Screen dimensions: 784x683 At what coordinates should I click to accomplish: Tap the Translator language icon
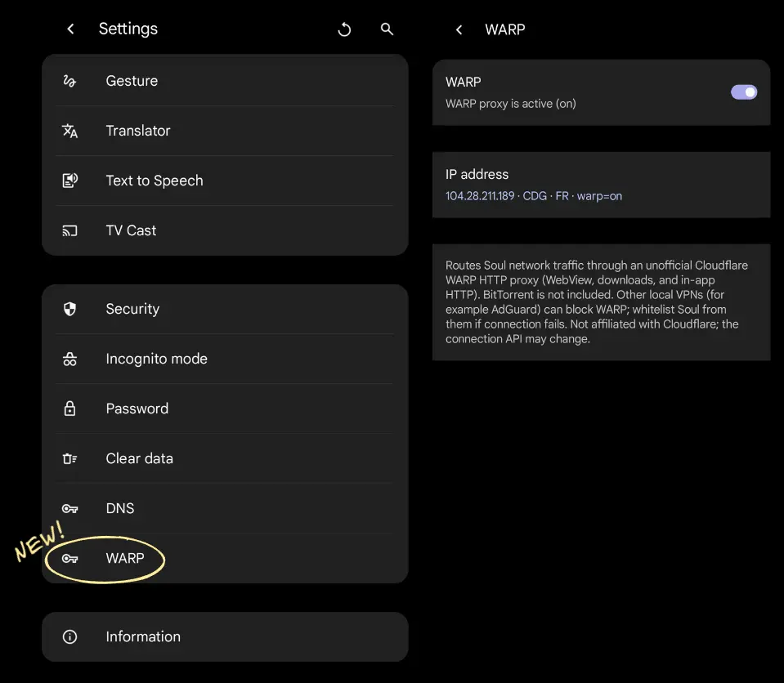coord(69,131)
